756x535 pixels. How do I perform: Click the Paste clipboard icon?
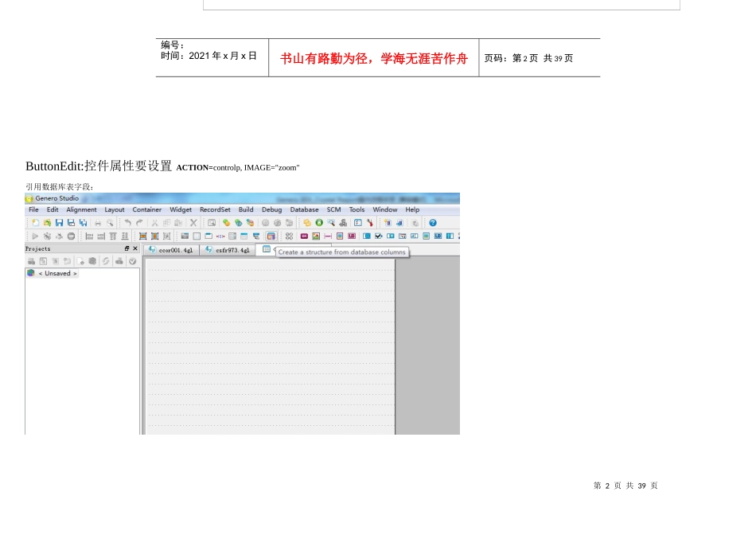pos(178,223)
